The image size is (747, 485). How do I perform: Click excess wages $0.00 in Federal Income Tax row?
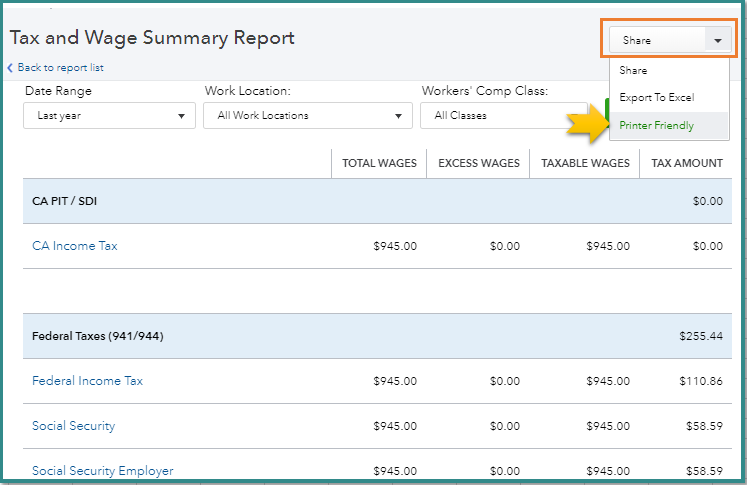pos(505,381)
